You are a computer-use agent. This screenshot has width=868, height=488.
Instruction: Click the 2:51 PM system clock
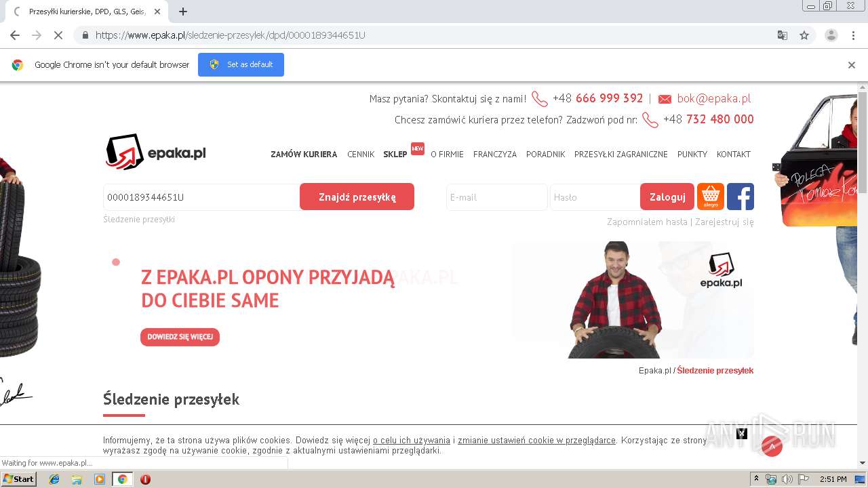(833, 479)
